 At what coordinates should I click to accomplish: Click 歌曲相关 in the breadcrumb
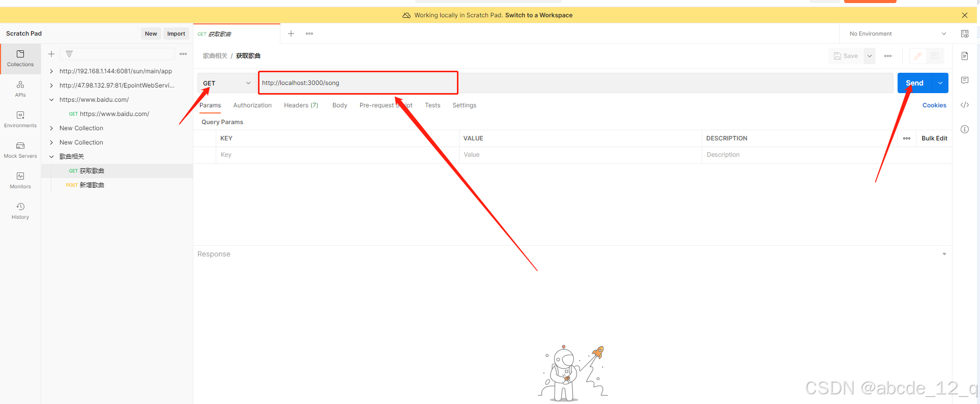coord(215,56)
